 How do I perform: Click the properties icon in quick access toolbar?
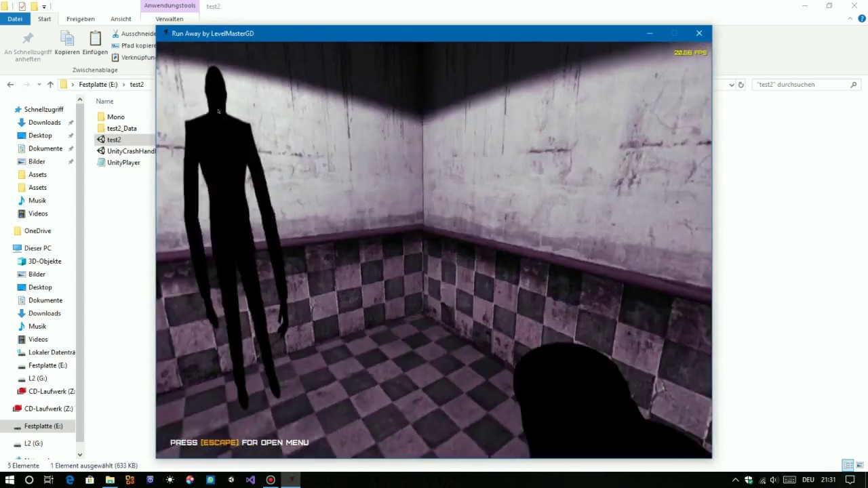click(22, 6)
